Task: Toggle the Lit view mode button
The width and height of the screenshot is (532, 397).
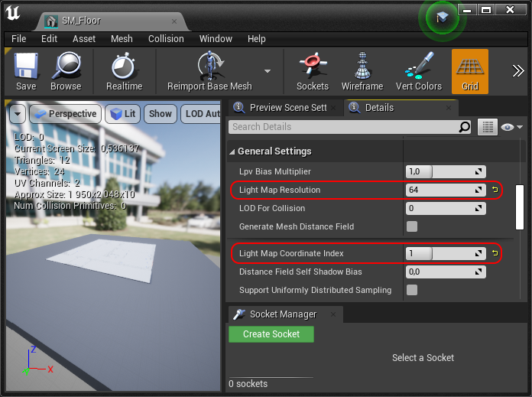Action: tap(122, 114)
